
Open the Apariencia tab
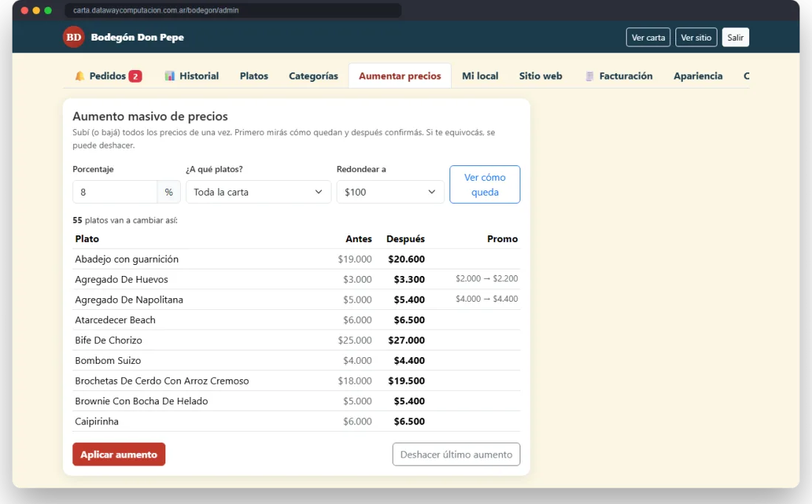pos(698,76)
